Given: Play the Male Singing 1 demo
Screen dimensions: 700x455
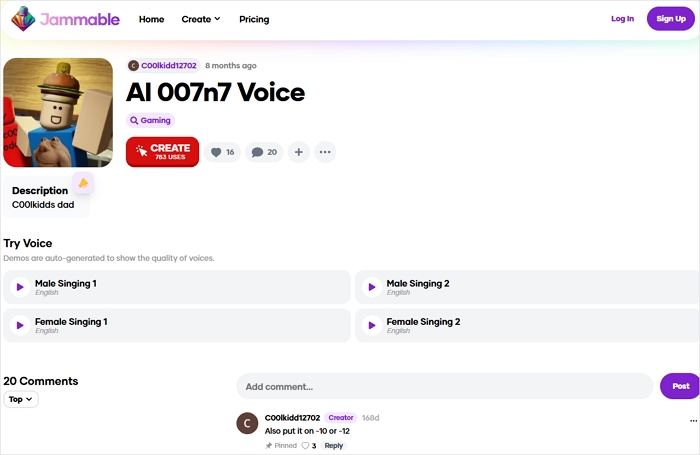Looking at the screenshot, I should click(20, 287).
